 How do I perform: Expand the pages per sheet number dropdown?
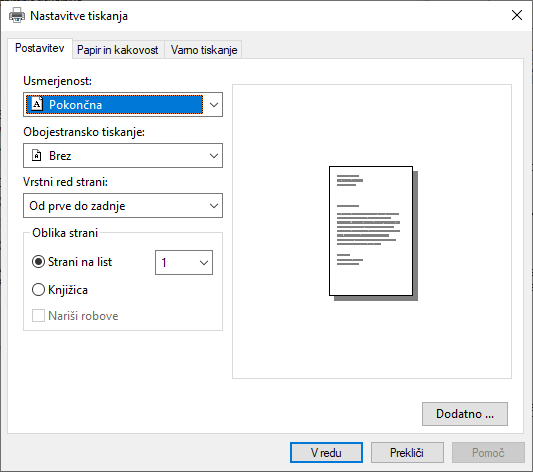tap(184, 262)
